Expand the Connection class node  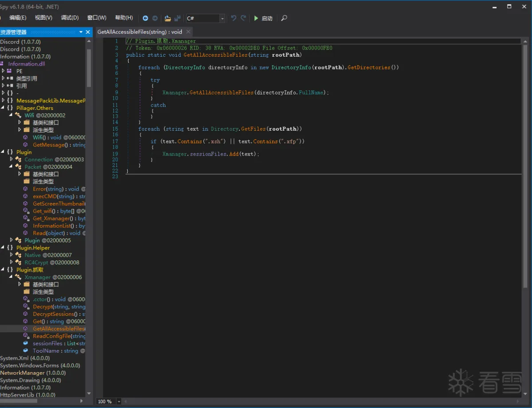(x=12, y=159)
